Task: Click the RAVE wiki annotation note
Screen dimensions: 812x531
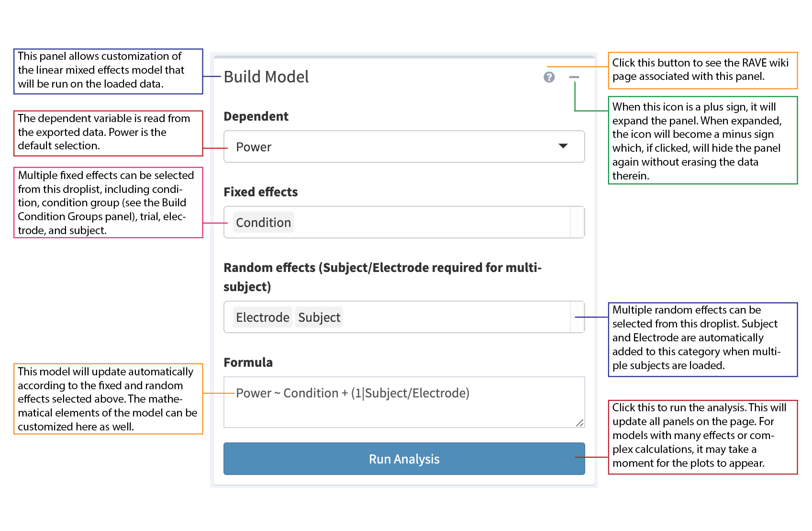Action: (702, 70)
